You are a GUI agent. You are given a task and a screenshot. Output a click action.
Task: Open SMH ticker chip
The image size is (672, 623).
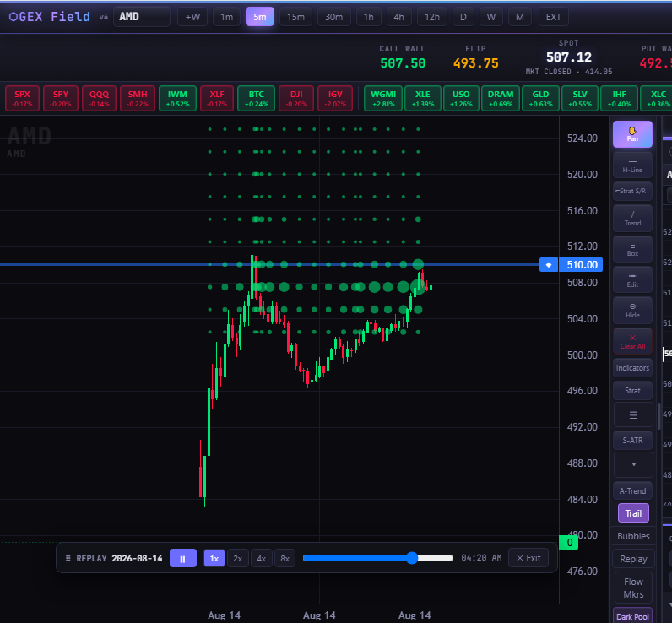138,98
